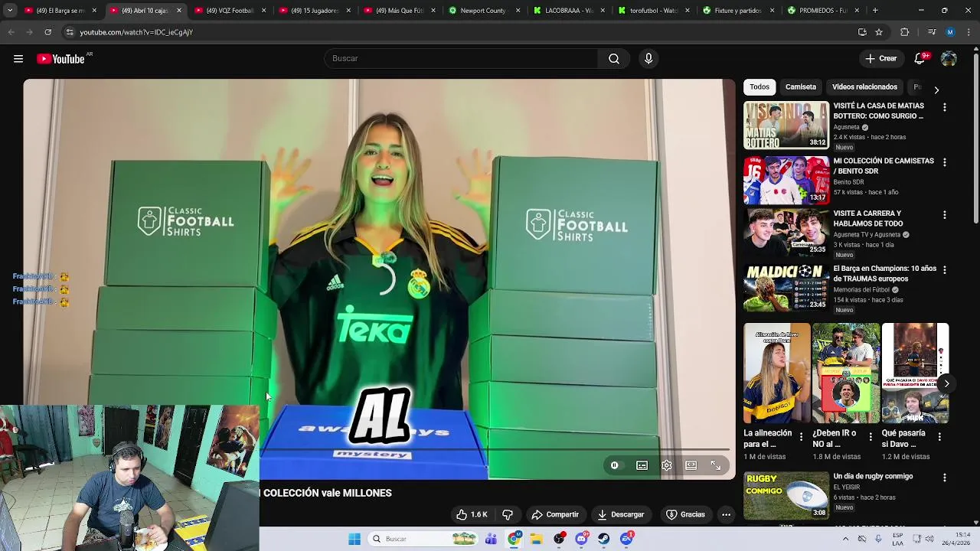Open options for the MI COLECCIÓN DE CAMISETAS video
Image resolution: width=980 pixels, height=551 pixels.
tap(944, 162)
